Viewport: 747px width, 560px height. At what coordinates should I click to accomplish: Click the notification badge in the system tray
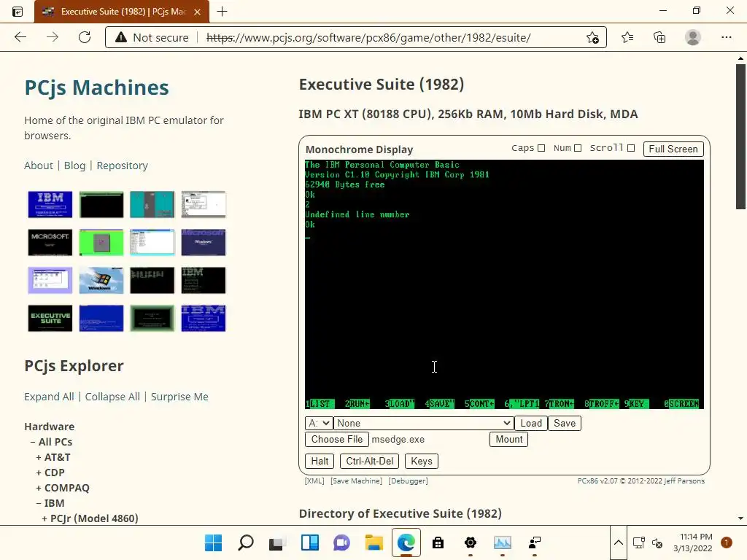[726, 542]
